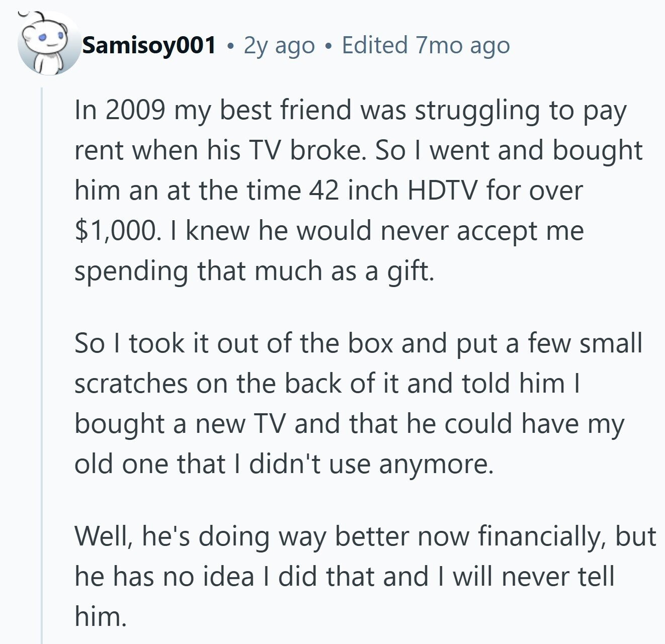
Task: Open the Samisoy001 username profile link
Action: point(149,46)
